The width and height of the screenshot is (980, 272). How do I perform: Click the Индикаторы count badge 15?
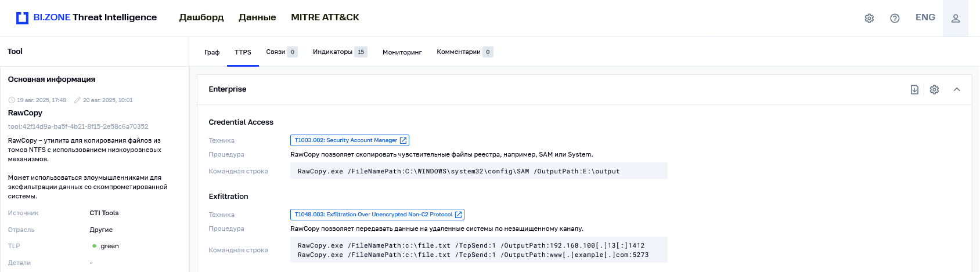tap(361, 52)
